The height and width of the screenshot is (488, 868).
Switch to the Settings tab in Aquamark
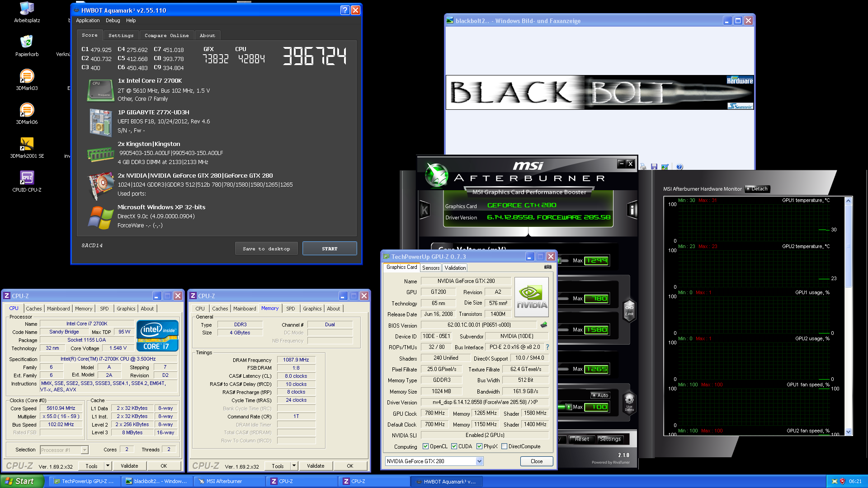121,35
